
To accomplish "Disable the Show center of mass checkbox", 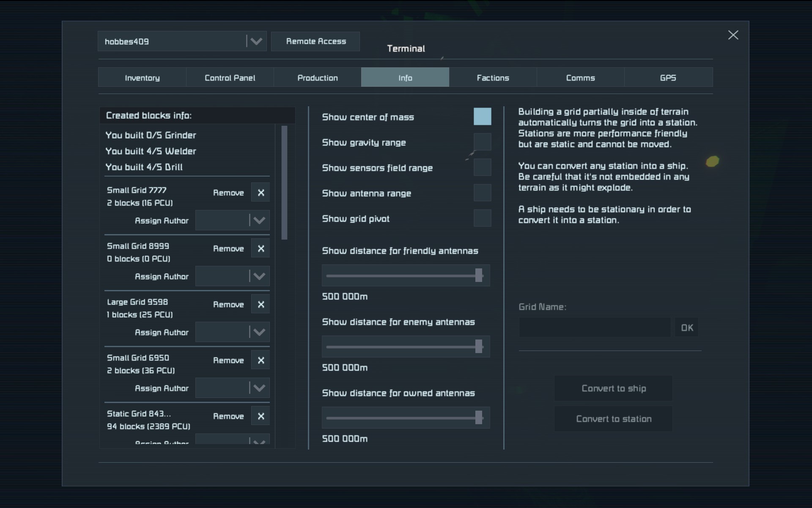I will click(482, 116).
